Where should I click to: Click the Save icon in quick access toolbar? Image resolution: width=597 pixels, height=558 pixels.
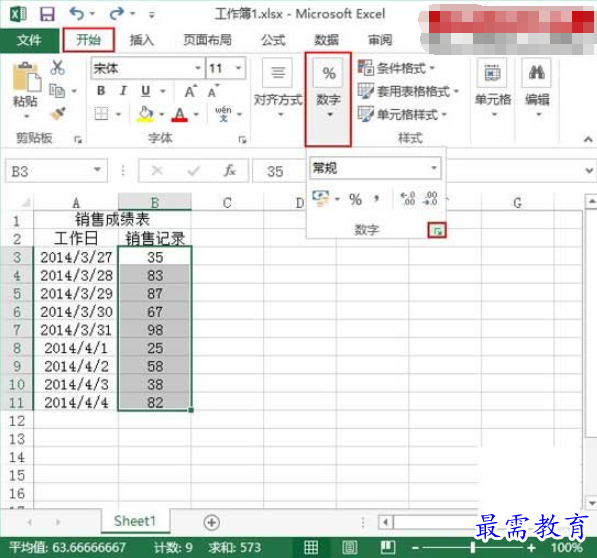47,14
